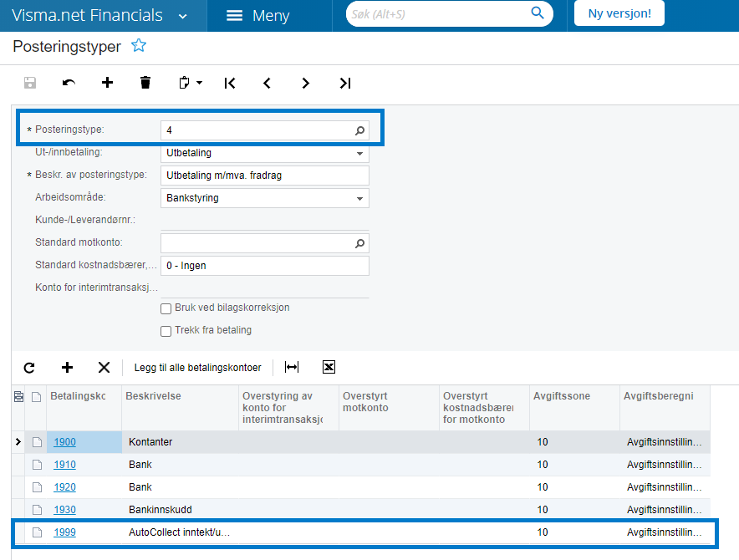The width and height of the screenshot is (739, 560).
Task: Open the clipboard dropdown arrow
Action: click(x=199, y=83)
